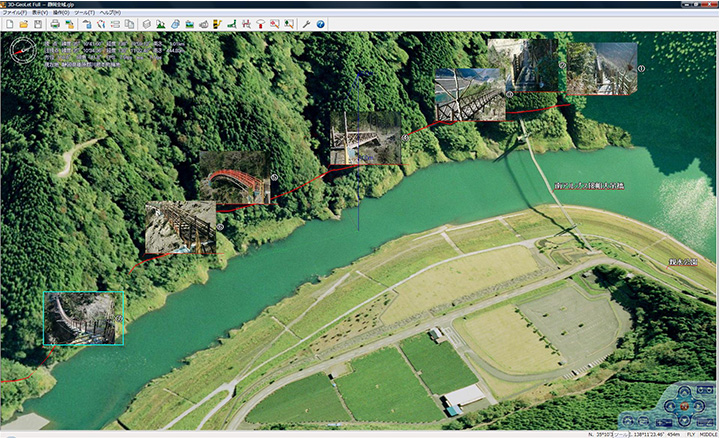The image size is (720, 438).
Task: Click the stairway photo thumbnail marked ②
Action: click(523, 65)
